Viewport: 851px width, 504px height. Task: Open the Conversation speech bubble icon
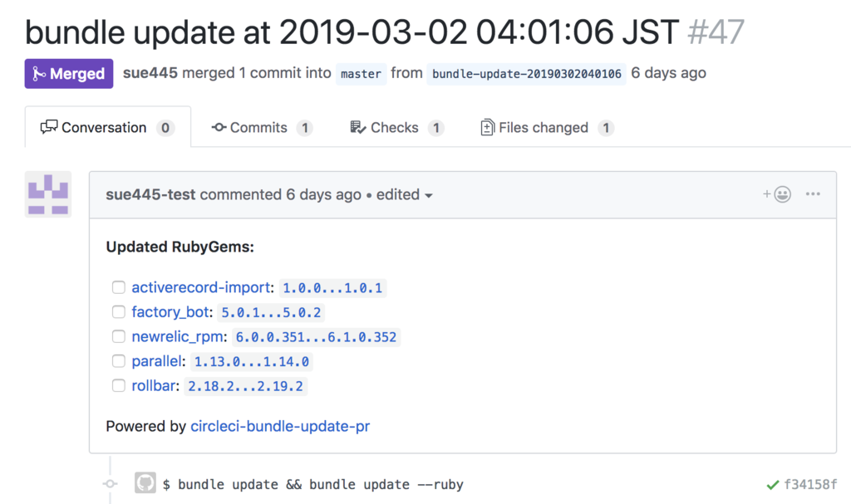click(51, 127)
